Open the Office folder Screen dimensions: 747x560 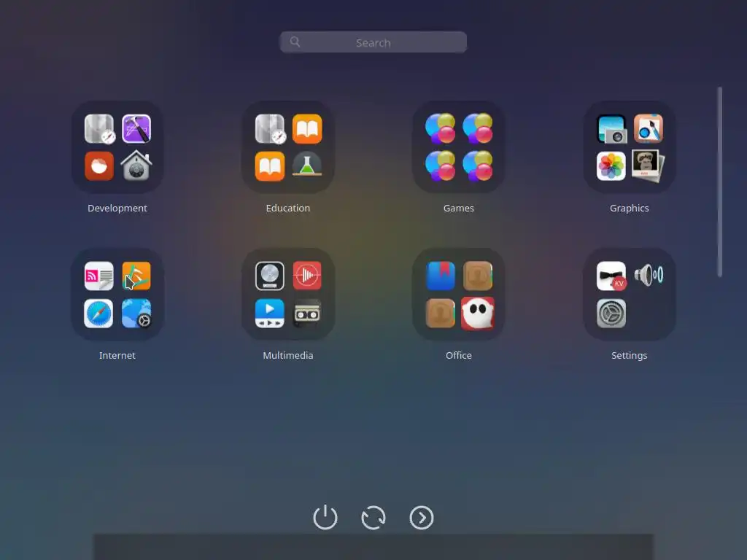(x=458, y=295)
